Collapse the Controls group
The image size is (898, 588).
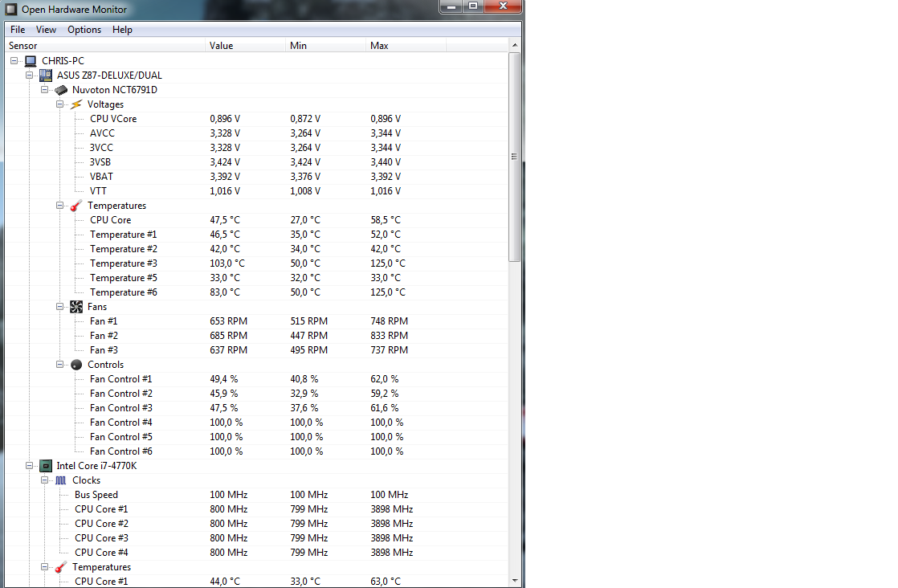point(59,364)
